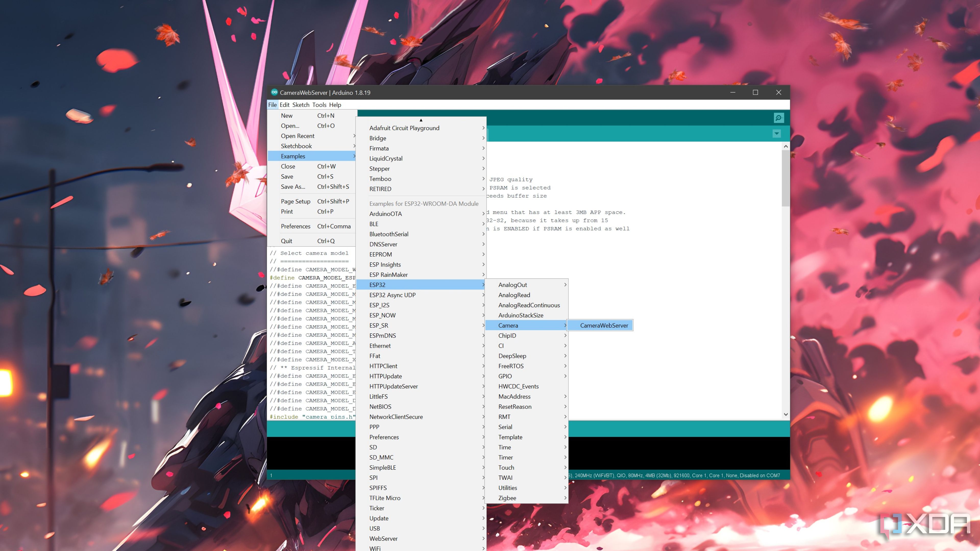This screenshot has height=551, width=980.
Task: Click the 'JPEG quality' comment text in editor
Action: (x=511, y=180)
